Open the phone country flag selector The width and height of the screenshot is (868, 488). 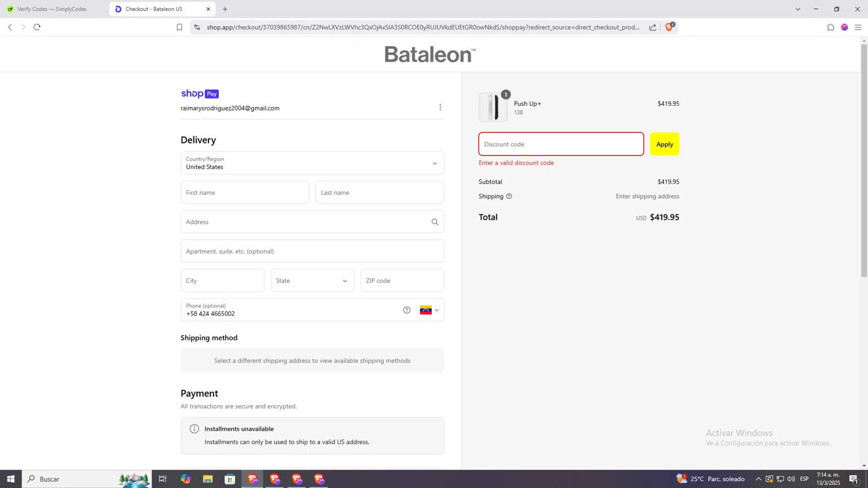[429, 310]
